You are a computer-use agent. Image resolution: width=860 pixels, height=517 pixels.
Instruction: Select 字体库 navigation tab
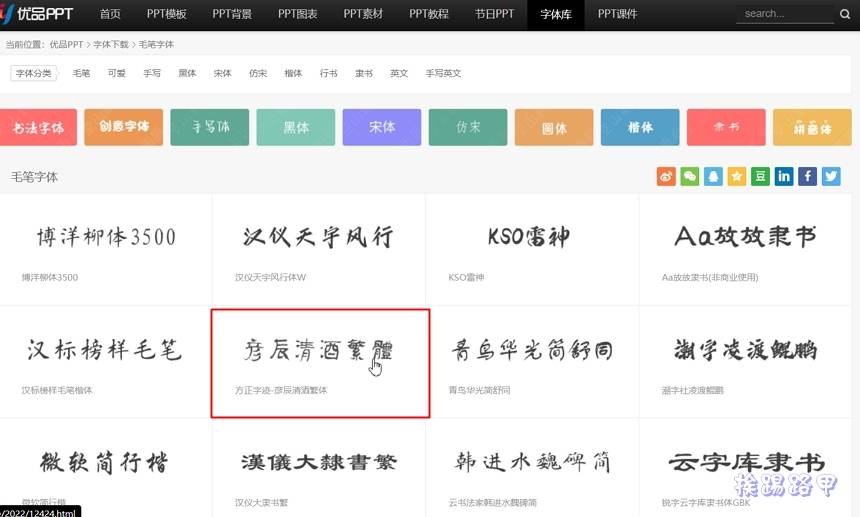tap(556, 14)
